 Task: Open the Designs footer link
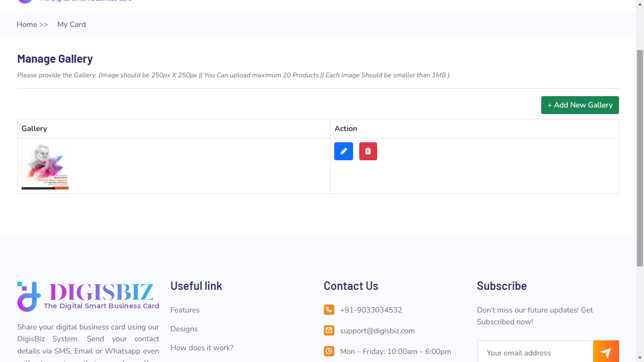pos(184,329)
